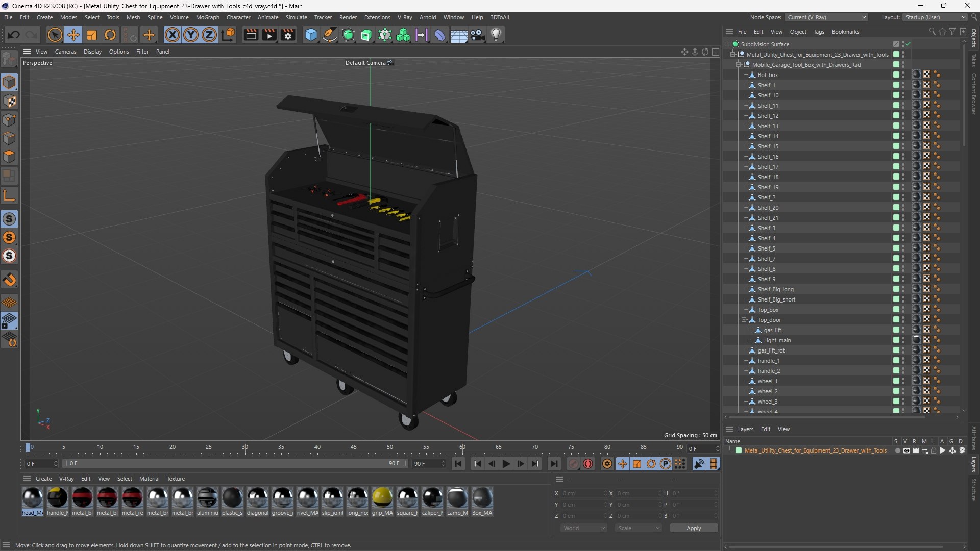Screen dimensions: 980x551
Task: Click the Apply button
Action: click(694, 528)
